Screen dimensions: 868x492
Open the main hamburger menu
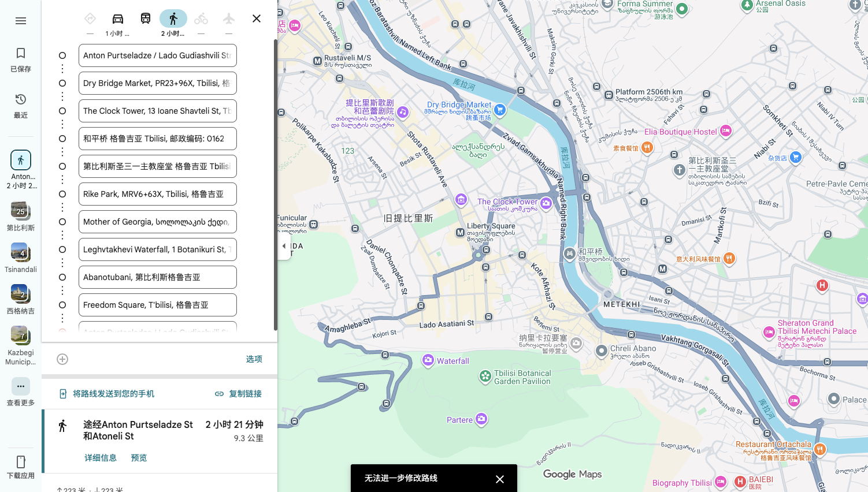coord(21,21)
